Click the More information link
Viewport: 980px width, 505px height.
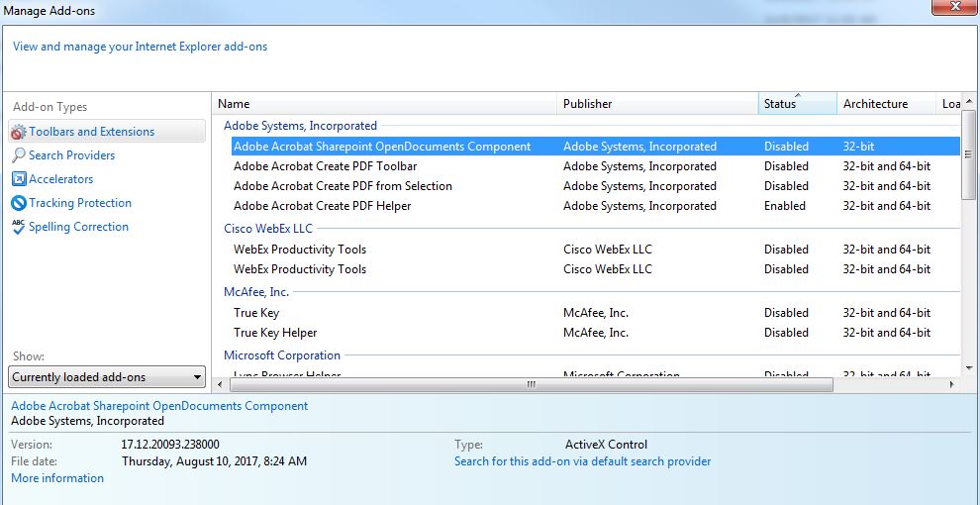point(57,478)
